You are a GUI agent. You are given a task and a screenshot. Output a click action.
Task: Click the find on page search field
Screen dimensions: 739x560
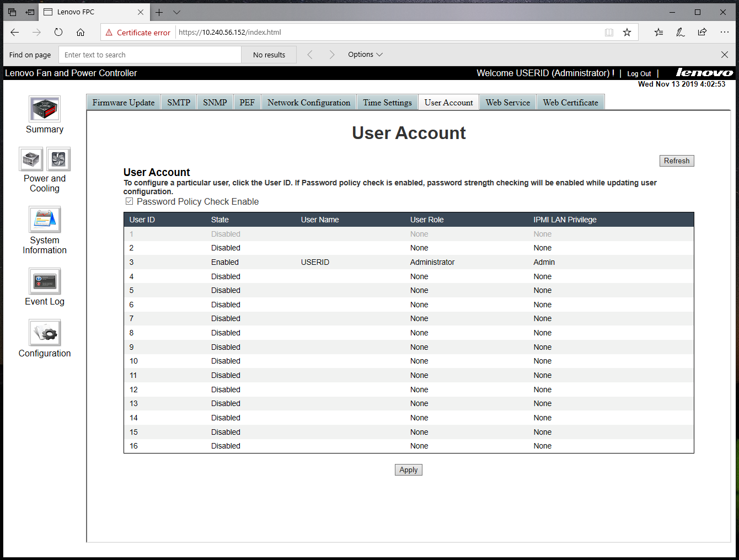point(150,55)
